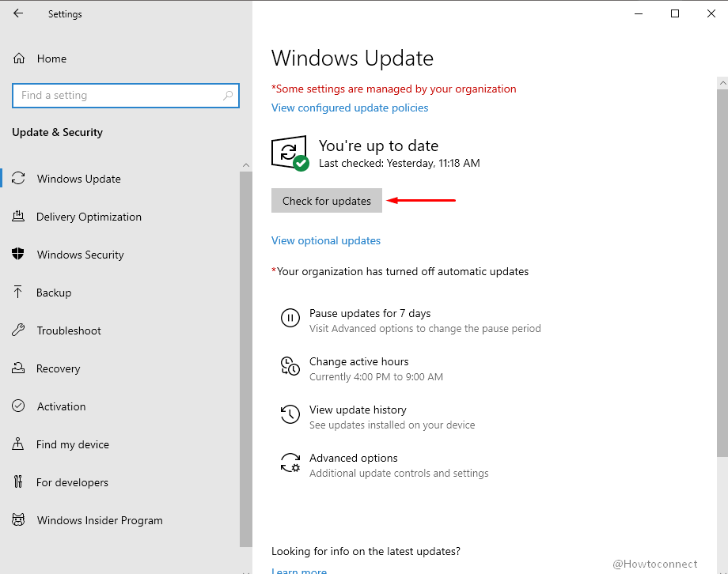Open Windows Insider Program page

pyautogui.click(x=100, y=520)
